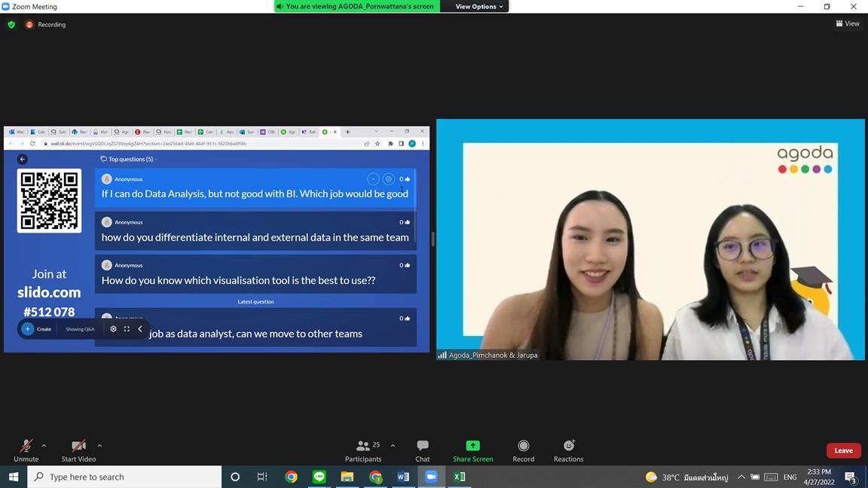Select the Agoda speakers video tile

[x=649, y=239]
